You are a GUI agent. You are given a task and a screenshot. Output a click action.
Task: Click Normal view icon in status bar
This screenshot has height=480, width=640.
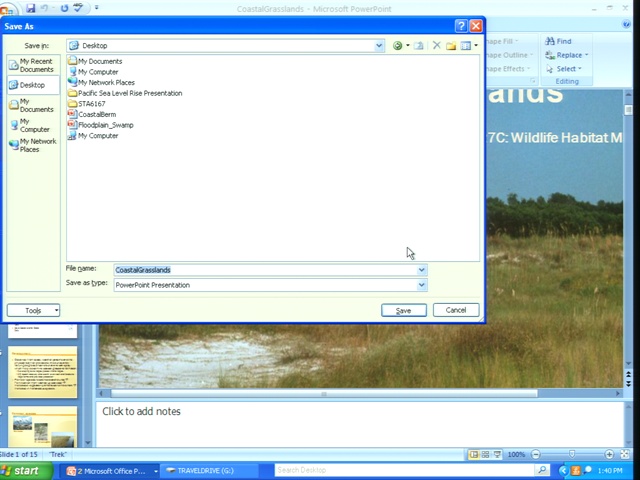click(x=474, y=454)
